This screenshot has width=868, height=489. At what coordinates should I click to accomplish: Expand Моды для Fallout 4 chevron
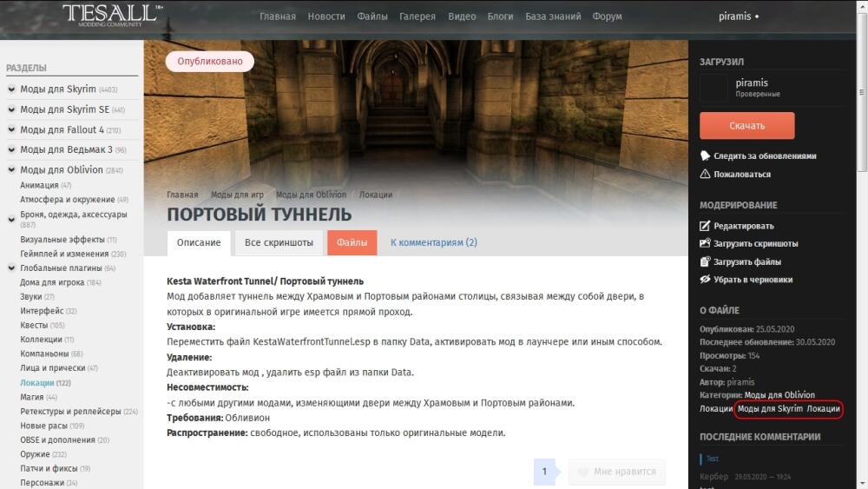(x=11, y=129)
